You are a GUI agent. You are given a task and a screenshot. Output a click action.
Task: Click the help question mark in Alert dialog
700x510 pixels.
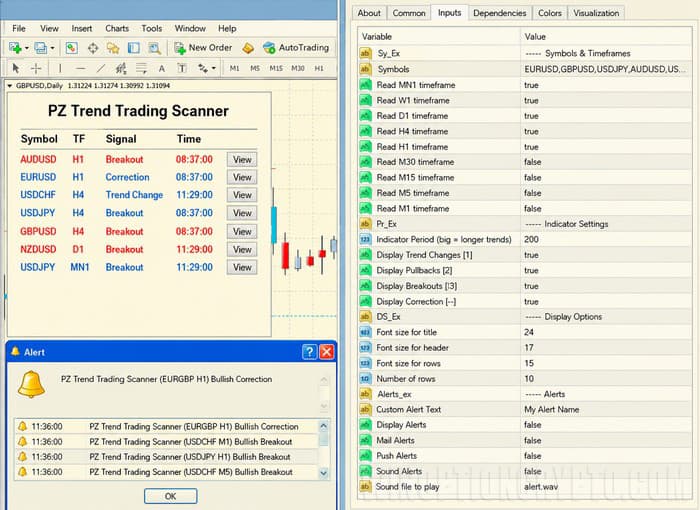coord(309,352)
